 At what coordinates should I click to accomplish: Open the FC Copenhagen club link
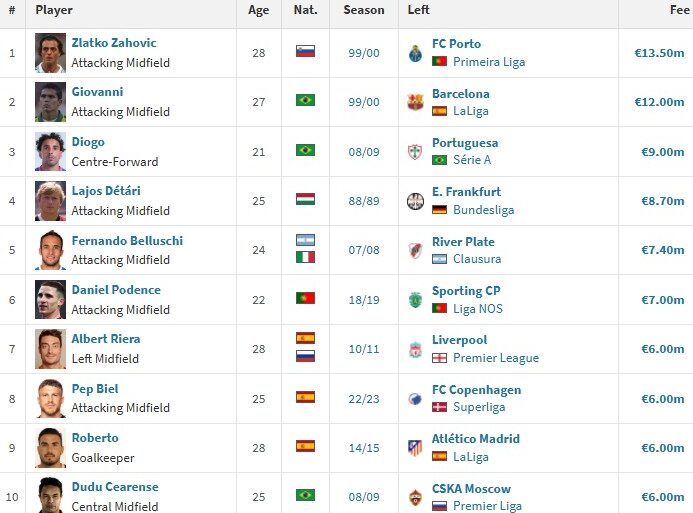point(476,390)
